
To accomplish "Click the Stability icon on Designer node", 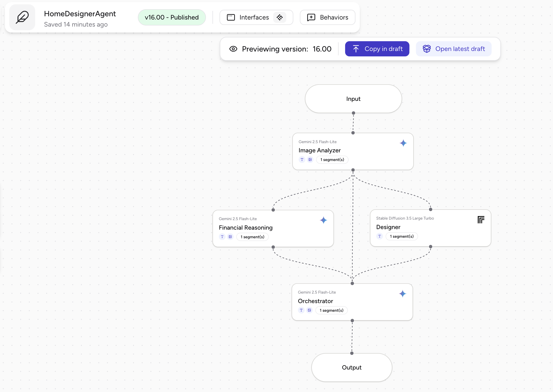I will pyautogui.click(x=481, y=220).
